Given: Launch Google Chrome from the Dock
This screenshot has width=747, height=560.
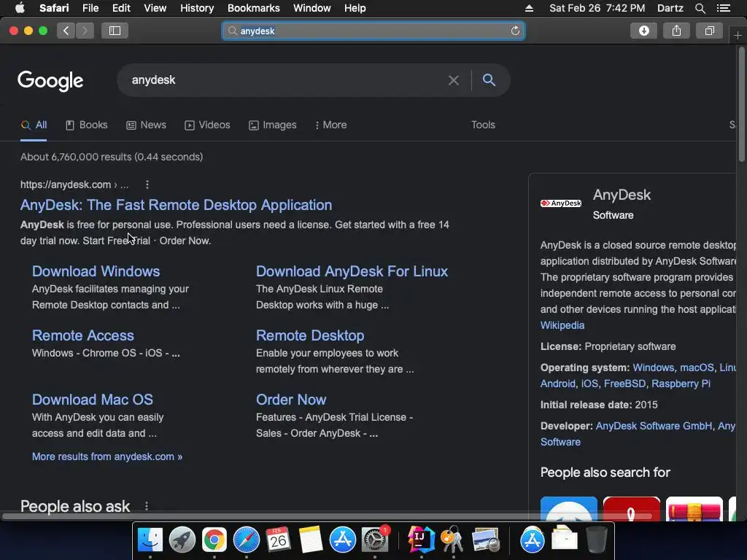Looking at the screenshot, I should 214,540.
